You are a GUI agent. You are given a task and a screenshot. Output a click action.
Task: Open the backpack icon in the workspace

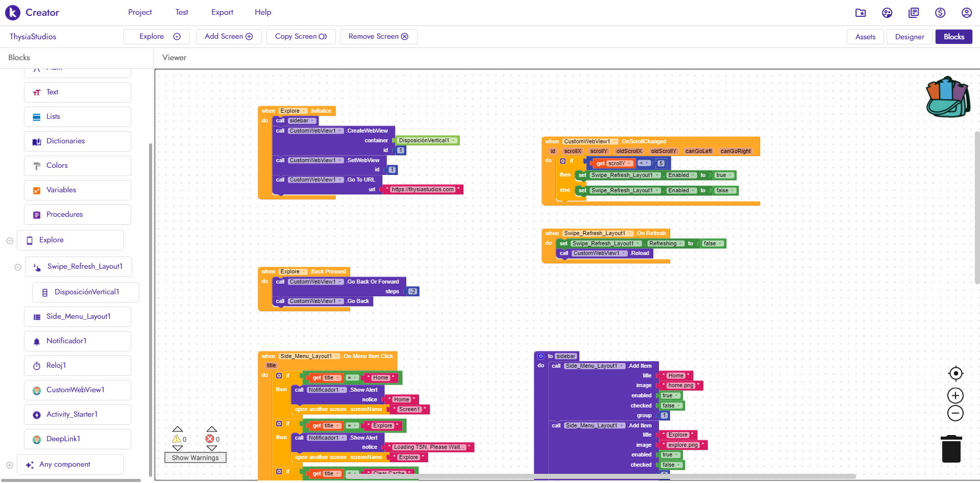coord(948,97)
